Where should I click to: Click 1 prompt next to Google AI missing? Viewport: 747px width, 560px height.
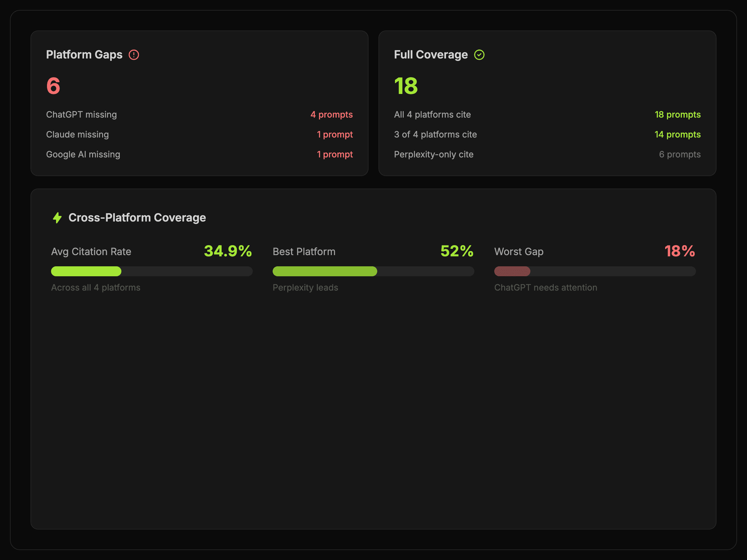334,155
